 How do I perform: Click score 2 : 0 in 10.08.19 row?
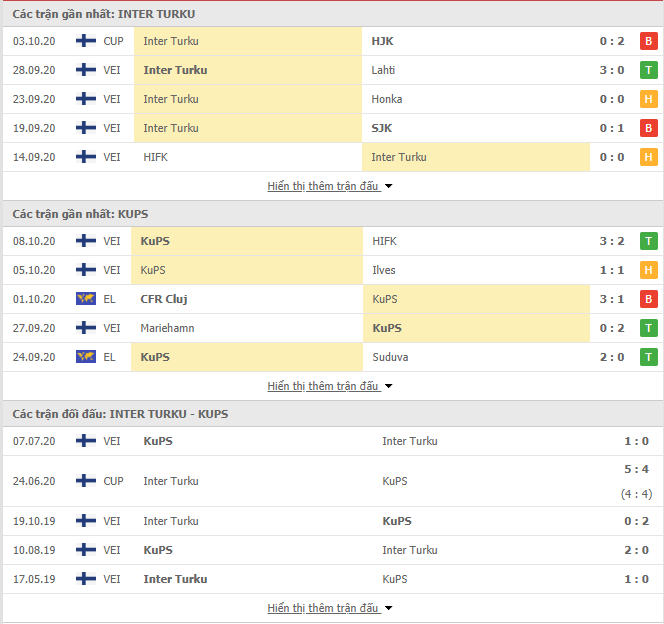click(x=636, y=550)
